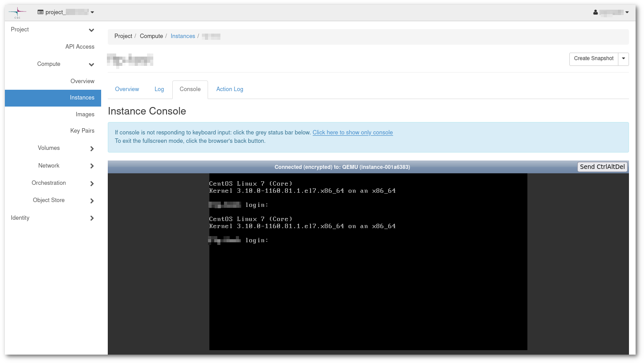Open the Action Log tab
The image size is (644, 363).
coord(230,89)
